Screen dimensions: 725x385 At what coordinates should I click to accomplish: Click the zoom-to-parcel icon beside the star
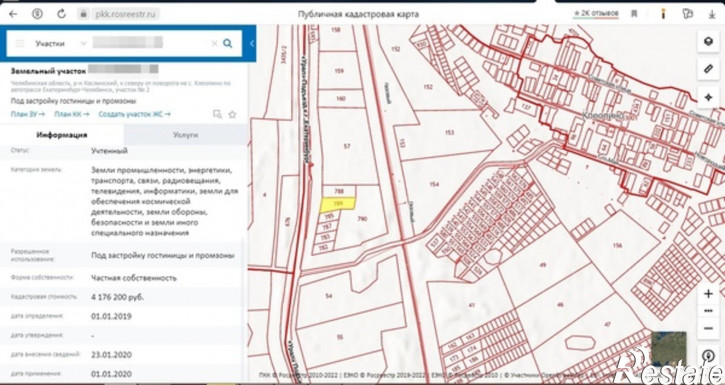click(x=217, y=114)
